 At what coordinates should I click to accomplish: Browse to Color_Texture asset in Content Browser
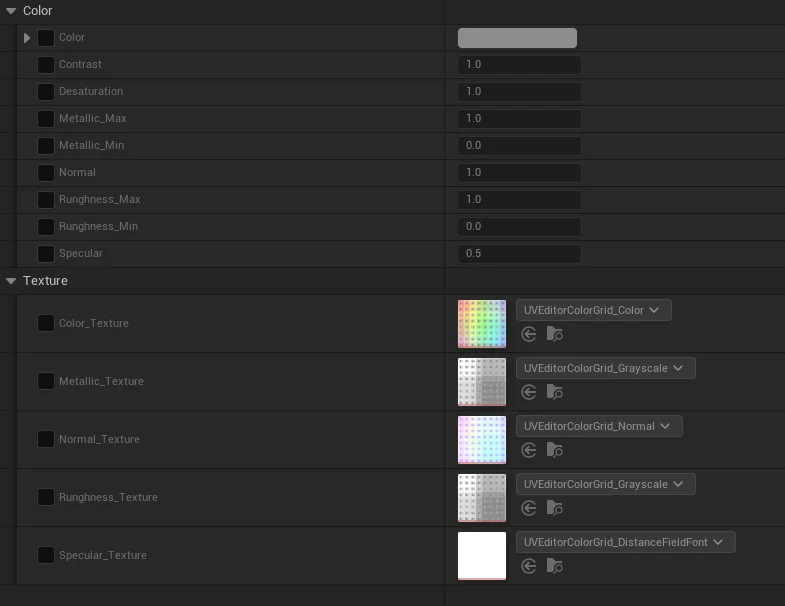tap(555, 334)
